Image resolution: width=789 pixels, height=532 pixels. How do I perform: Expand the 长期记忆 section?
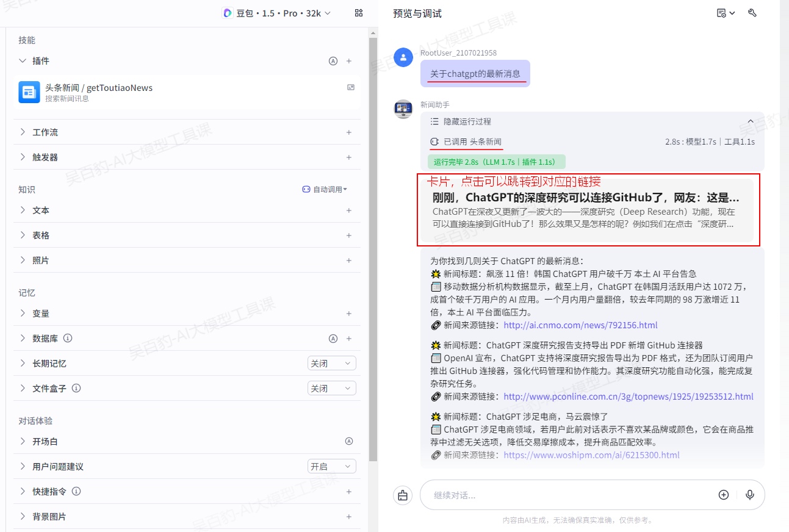(23, 364)
